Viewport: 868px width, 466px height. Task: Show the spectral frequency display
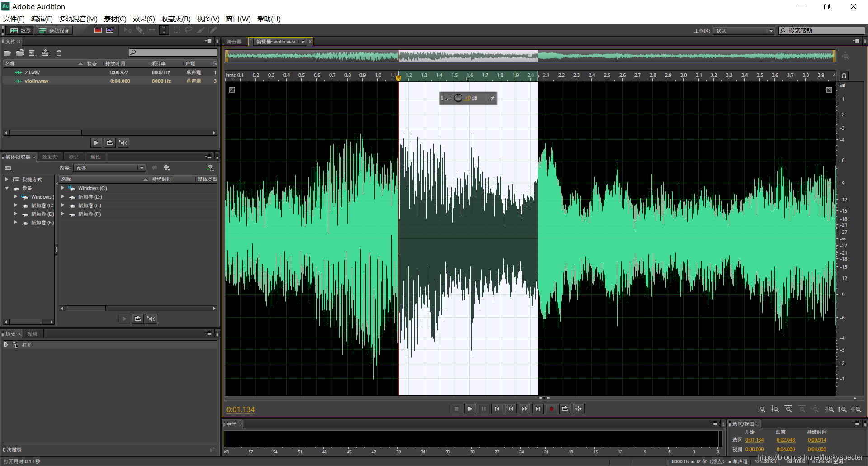[x=98, y=30]
